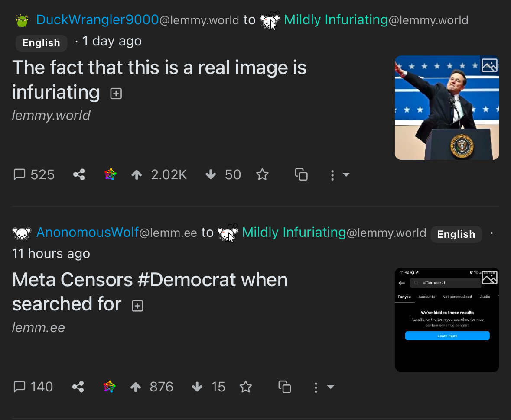Open the podium speech image thumbnail
Viewport: 511px width, 420px height.
[447, 108]
